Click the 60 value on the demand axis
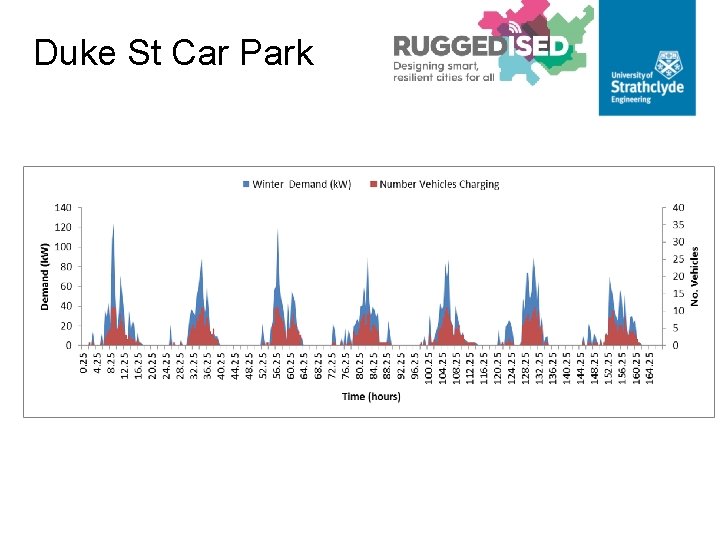This screenshot has height=540, width=720. click(66, 287)
